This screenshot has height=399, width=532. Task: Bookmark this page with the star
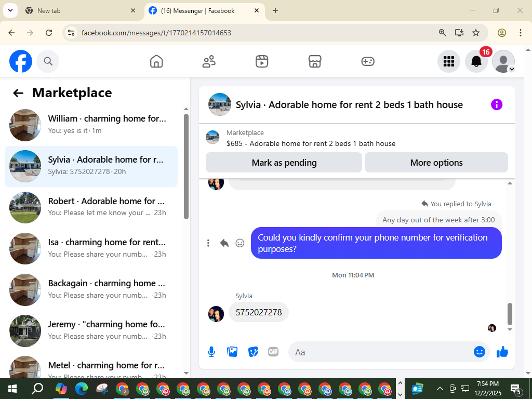pos(476,33)
